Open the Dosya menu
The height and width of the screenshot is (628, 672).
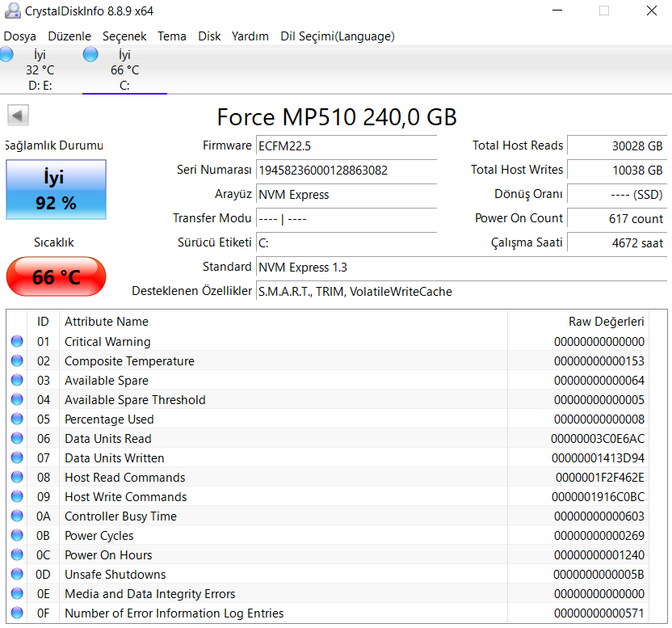[20, 36]
